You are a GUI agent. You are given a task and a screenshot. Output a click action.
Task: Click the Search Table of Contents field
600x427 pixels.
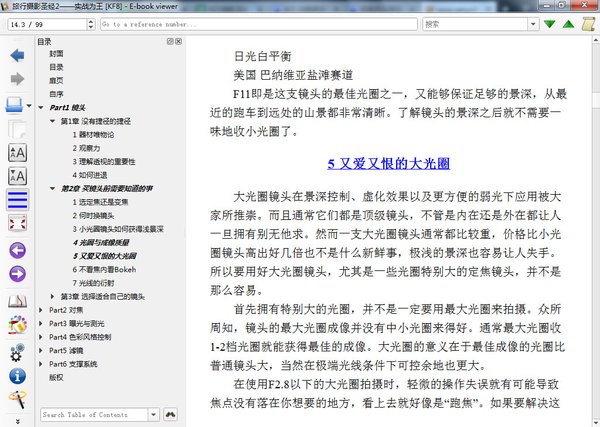pyautogui.click(x=94, y=414)
